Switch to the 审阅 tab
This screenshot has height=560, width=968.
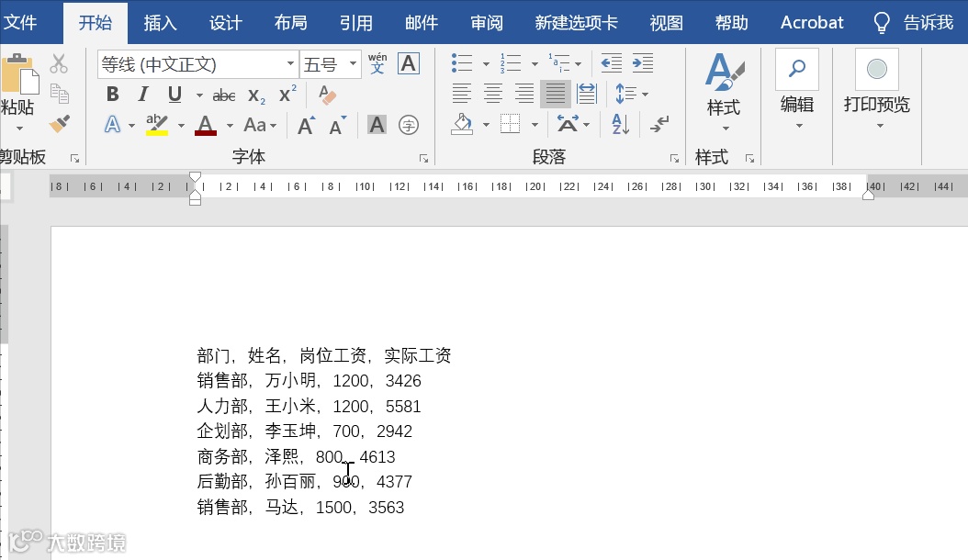click(487, 23)
